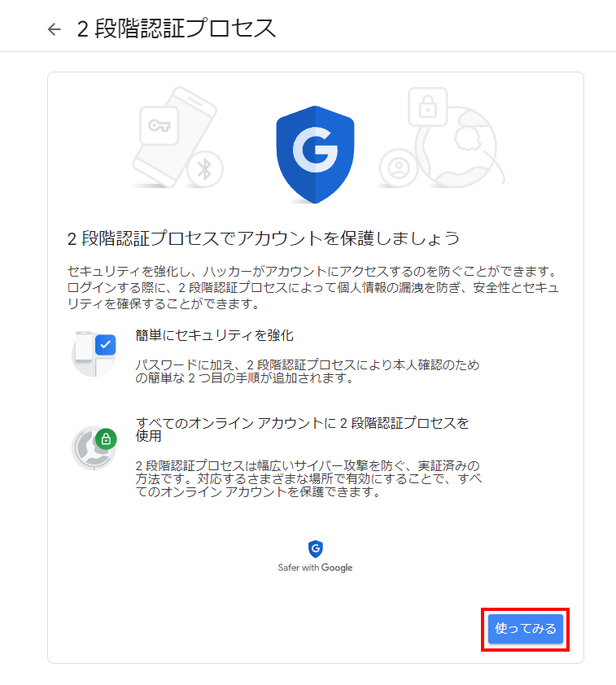The image size is (616, 685).
Task: Go back with the left arrow icon
Action: (55, 29)
